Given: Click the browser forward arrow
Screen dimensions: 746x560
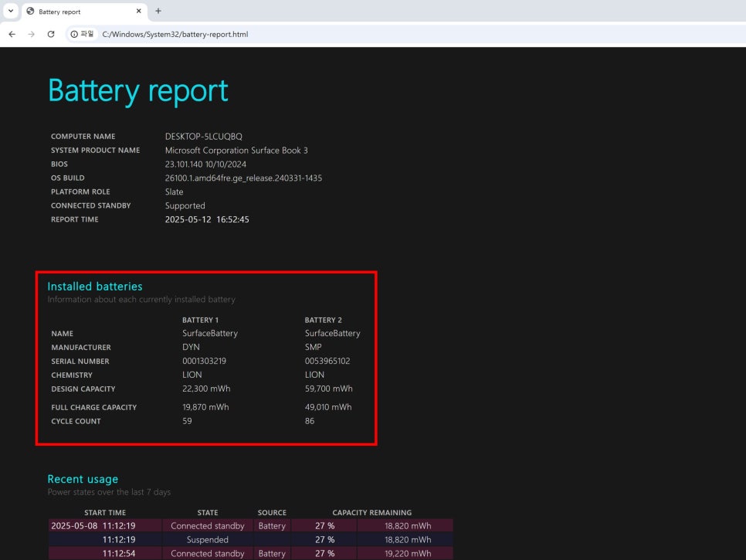Looking at the screenshot, I should (32, 34).
